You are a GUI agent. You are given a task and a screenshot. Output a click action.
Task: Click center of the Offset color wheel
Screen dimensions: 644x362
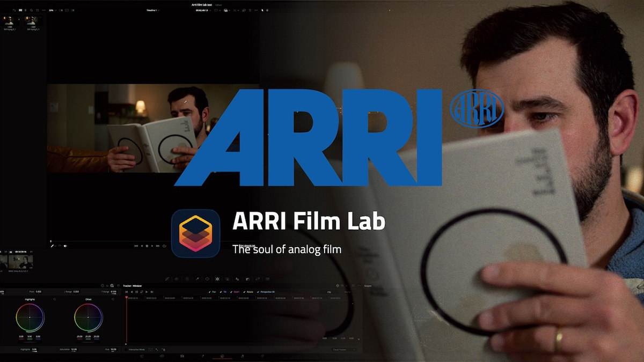point(88,317)
